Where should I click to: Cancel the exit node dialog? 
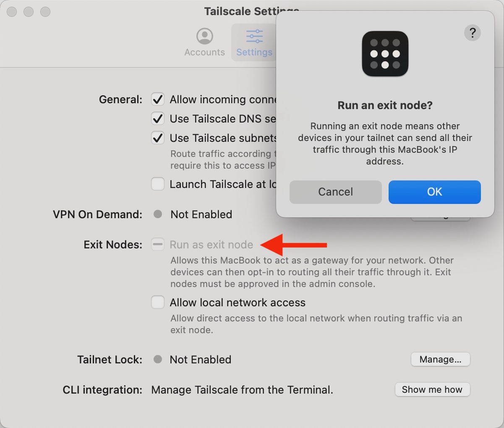click(x=336, y=192)
